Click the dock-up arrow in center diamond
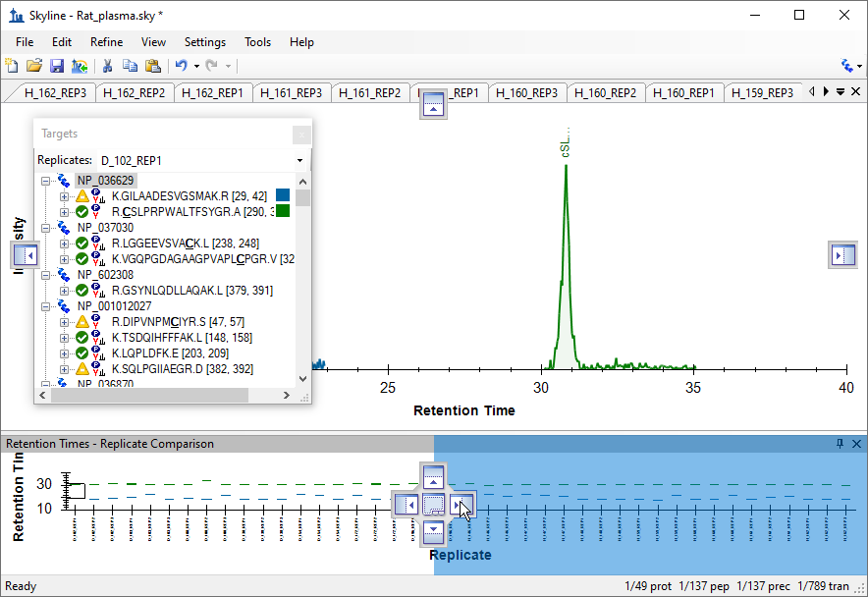The height and width of the screenshot is (597, 868). [x=433, y=476]
